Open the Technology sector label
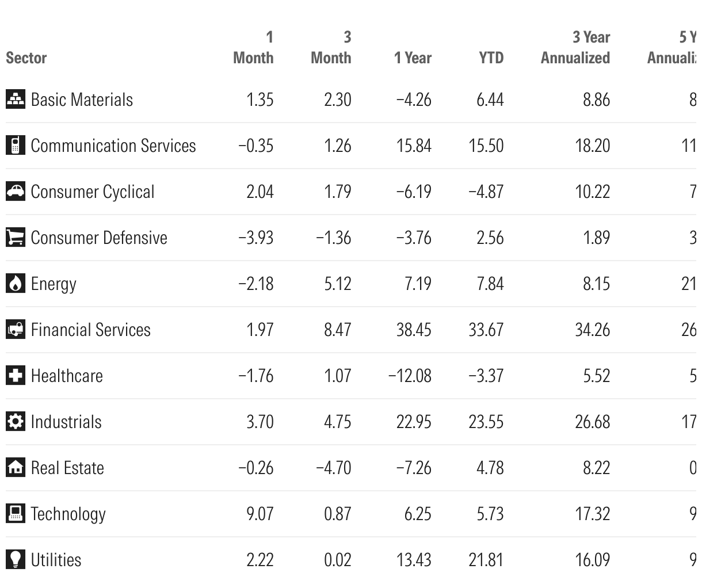The height and width of the screenshot is (588, 702). pyautogui.click(x=68, y=514)
